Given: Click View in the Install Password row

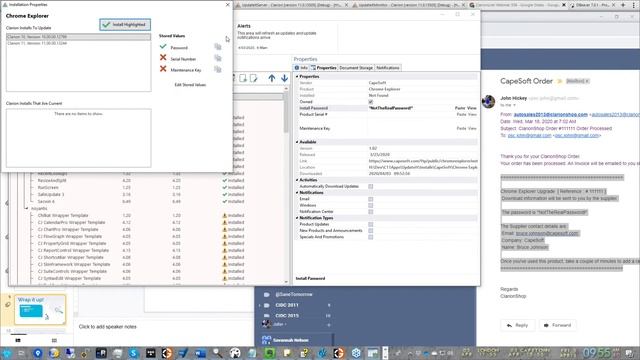Looking at the screenshot, I should point(472,108).
